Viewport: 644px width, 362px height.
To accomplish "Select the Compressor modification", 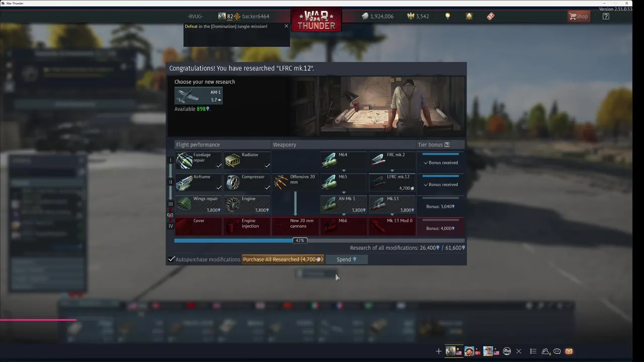I will tap(247, 183).
